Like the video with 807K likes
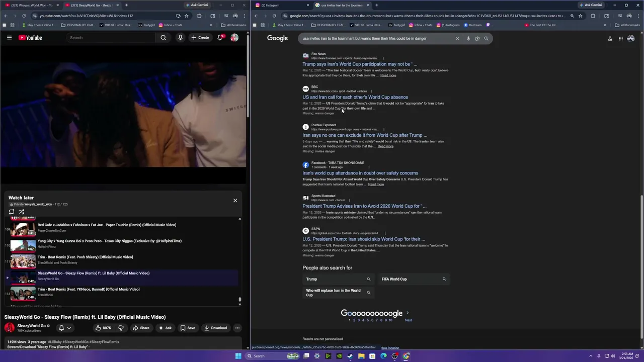 coord(104,328)
